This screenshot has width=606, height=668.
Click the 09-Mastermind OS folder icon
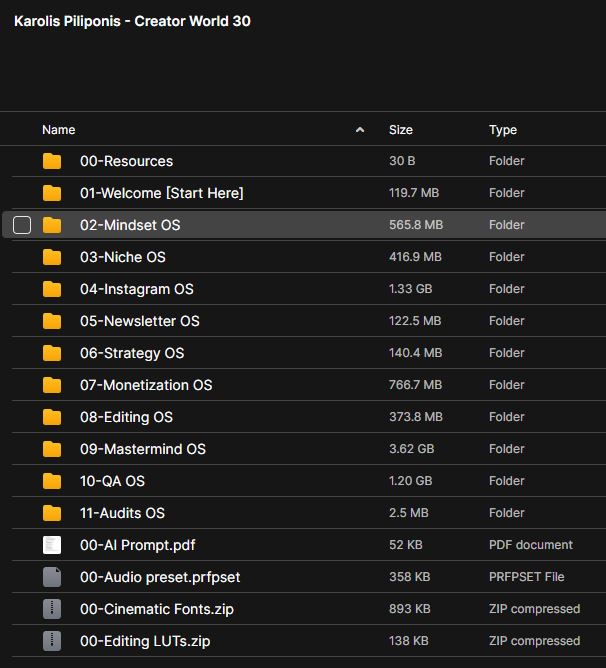(52, 449)
